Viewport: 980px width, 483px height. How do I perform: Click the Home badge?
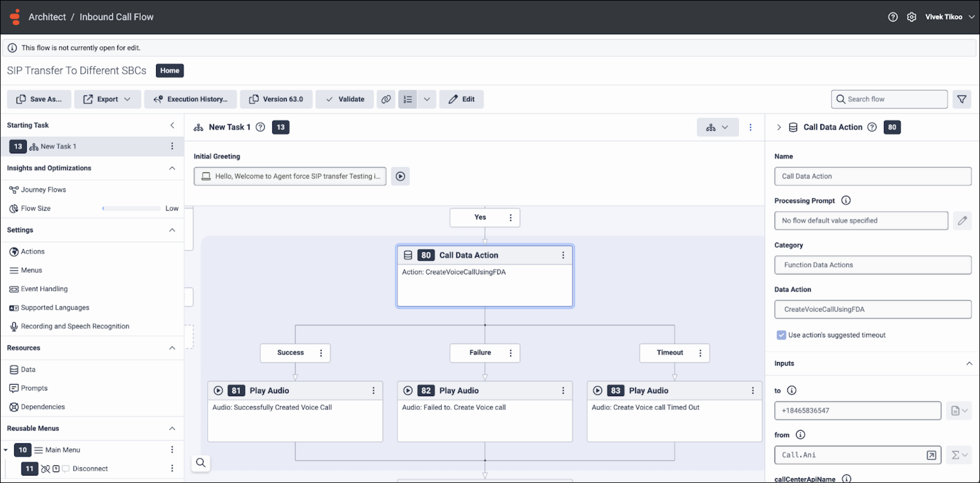pos(170,70)
